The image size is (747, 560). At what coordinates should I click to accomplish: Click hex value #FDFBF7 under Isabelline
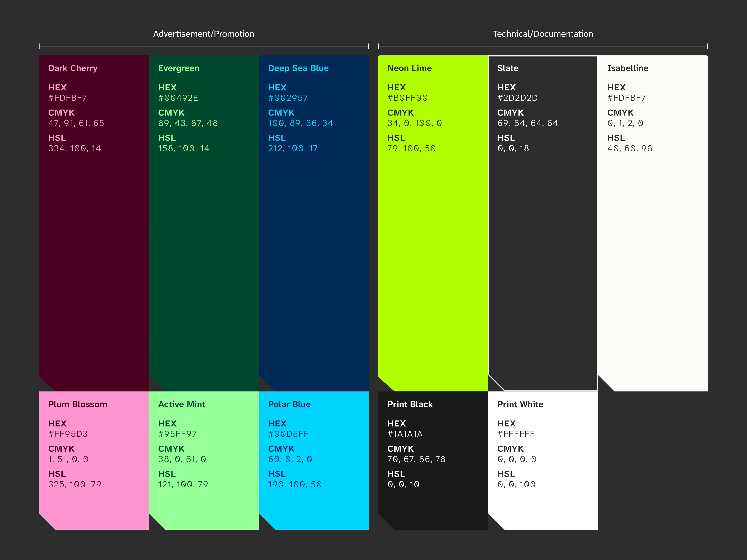point(626,98)
